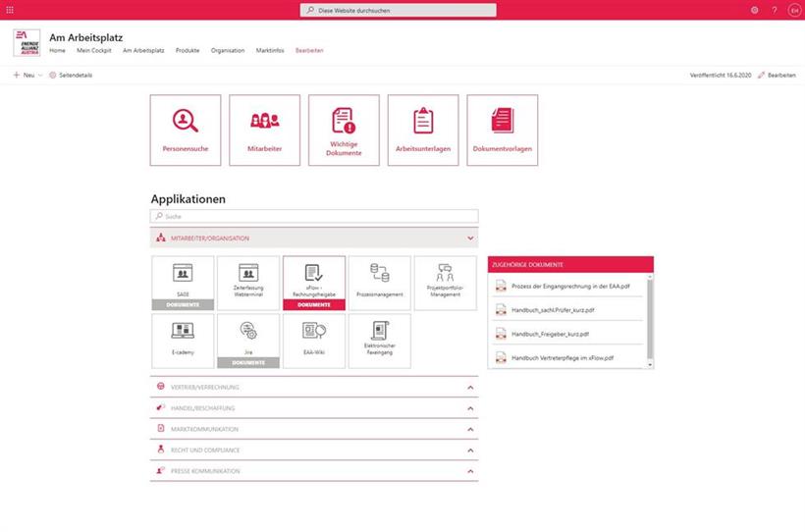Open the Personensuche tile

(x=186, y=130)
